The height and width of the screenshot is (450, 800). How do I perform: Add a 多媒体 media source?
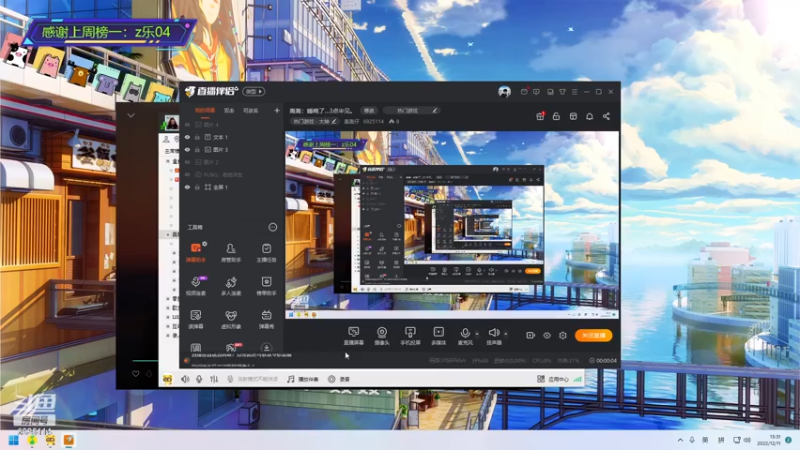438,336
